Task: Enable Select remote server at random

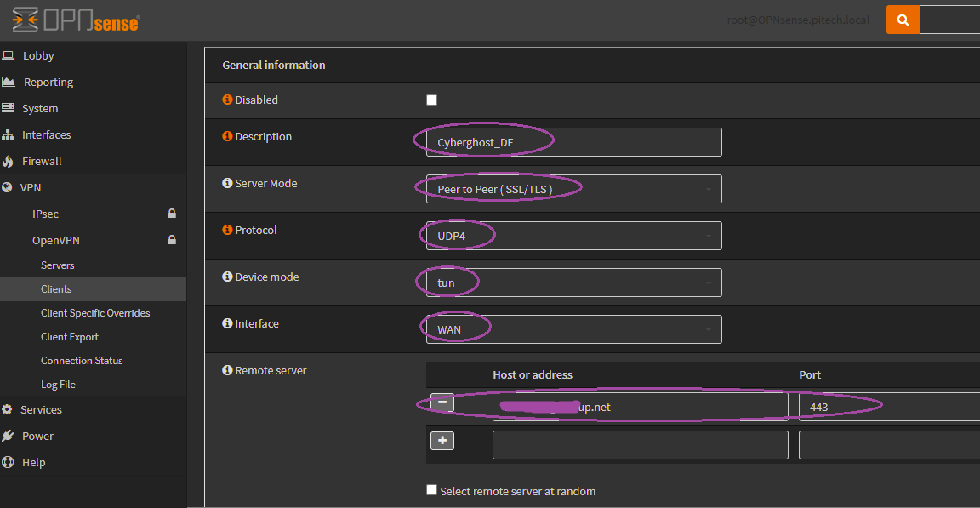Action: coord(431,490)
